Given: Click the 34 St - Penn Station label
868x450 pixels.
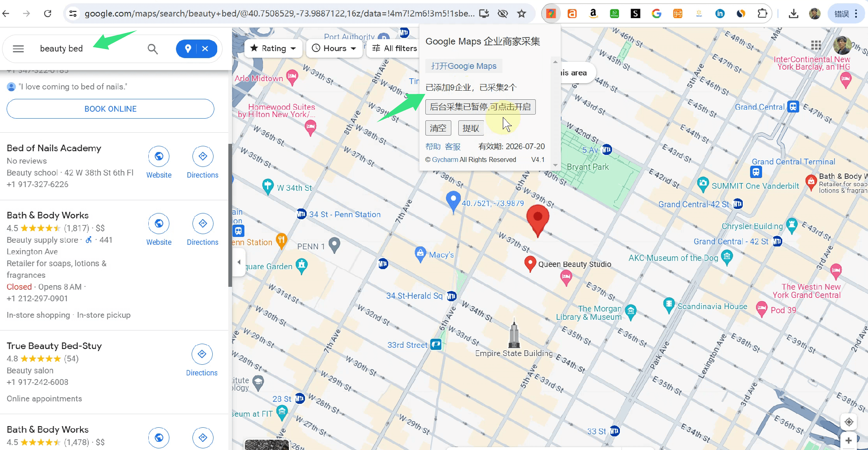Looking at the screenshot, I should click(345, 214).
